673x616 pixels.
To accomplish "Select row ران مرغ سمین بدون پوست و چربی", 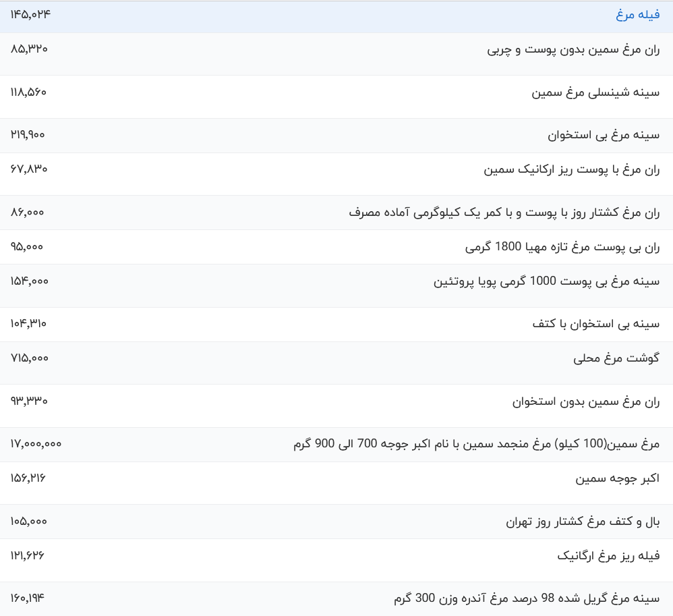I will click(336, 54).
